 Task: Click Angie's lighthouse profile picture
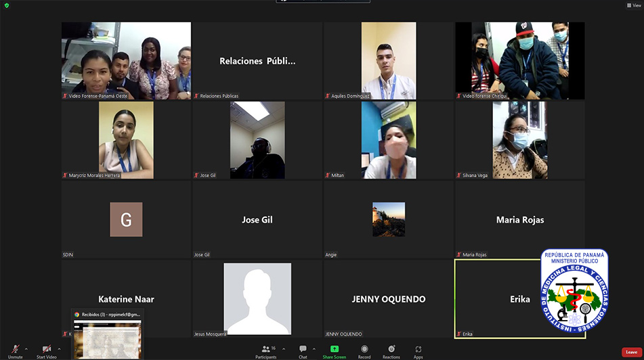(389, 219)
